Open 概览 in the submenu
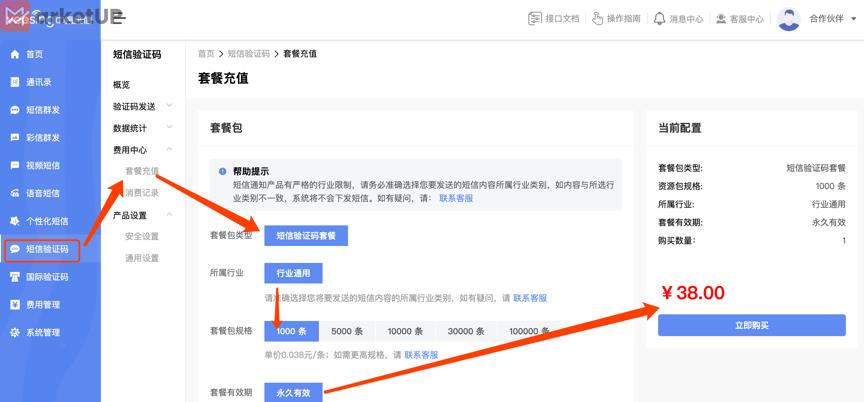The height and width of the screenshot is (402, 864). click(121, 85)
